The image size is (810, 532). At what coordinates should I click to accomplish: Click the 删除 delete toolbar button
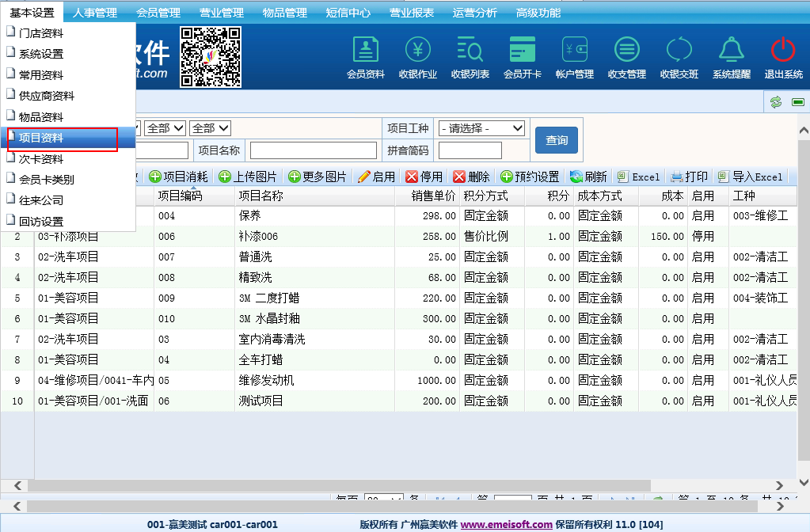pos(471,177)
